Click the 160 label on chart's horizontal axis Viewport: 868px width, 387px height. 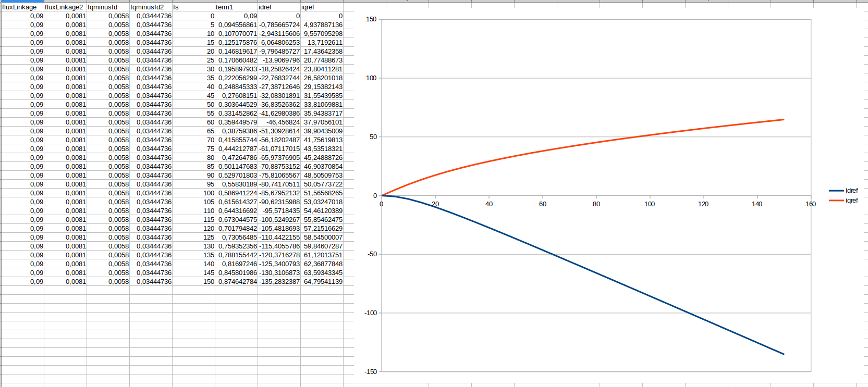pos(810,204)
